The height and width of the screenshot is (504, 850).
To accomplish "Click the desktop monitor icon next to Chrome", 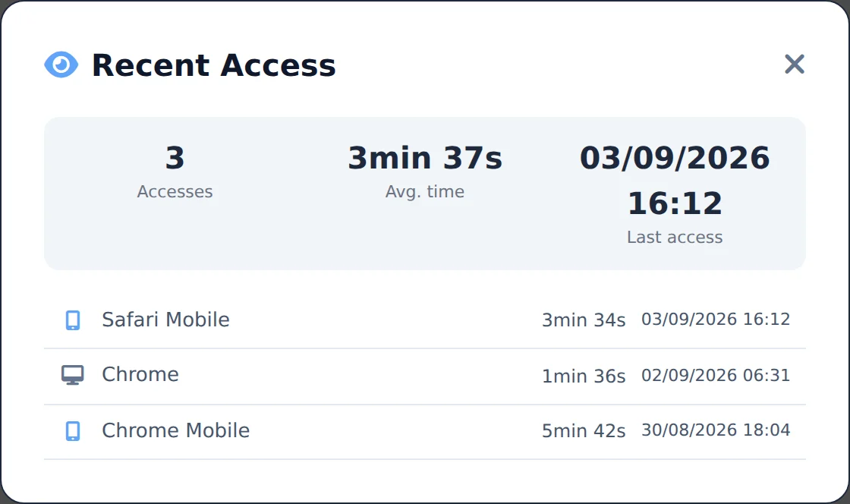I will pos(72,375).
